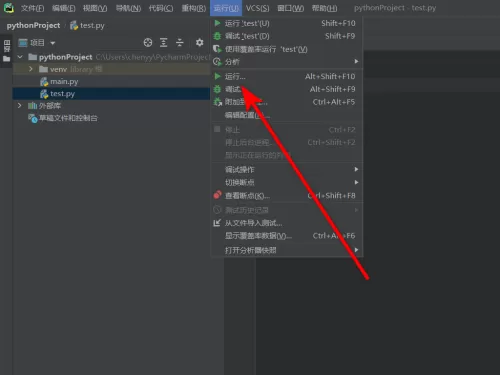
Task: Collapse the pythonProject root tree node
Action: pyautogui.click(x=20, y=57)
